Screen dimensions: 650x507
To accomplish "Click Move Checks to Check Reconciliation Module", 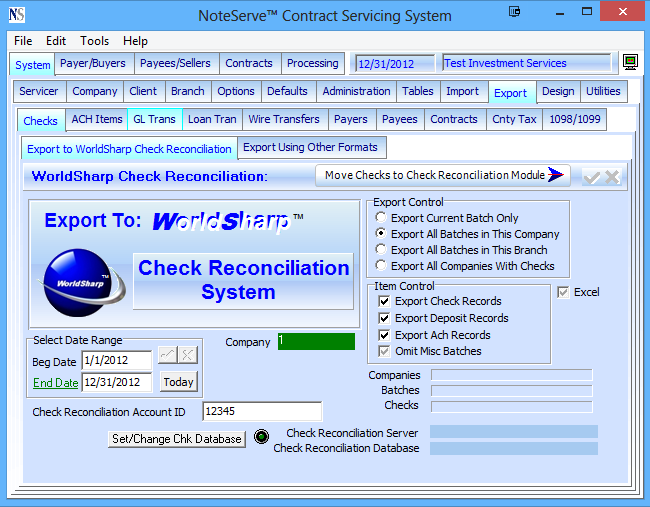I will pyautogui.click(x=443, y=175).
